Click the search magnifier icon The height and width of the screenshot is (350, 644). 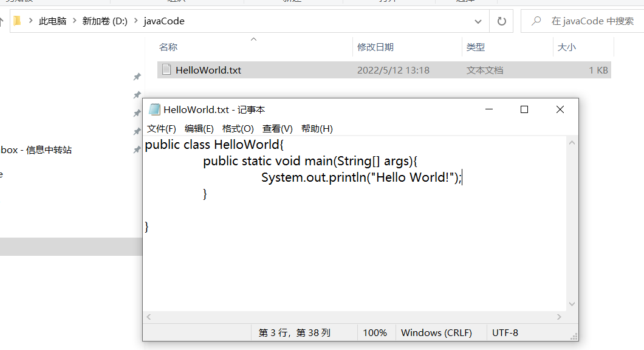pyautogui.click(x=536, y=21)
